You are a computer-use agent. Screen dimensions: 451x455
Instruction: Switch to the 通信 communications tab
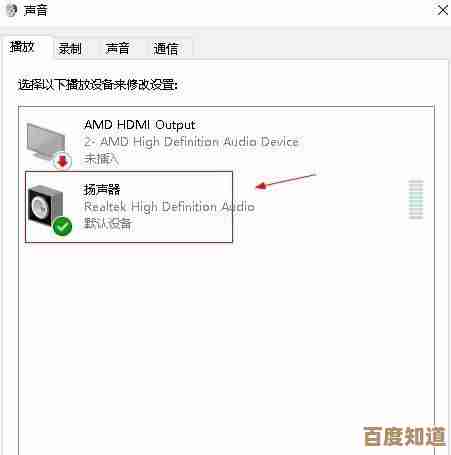(166, 48)
